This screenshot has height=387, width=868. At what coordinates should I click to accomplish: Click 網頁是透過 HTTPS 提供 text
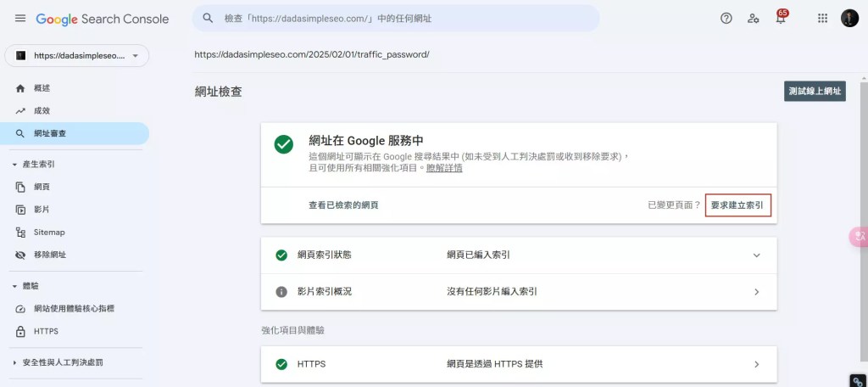[495, 364]
